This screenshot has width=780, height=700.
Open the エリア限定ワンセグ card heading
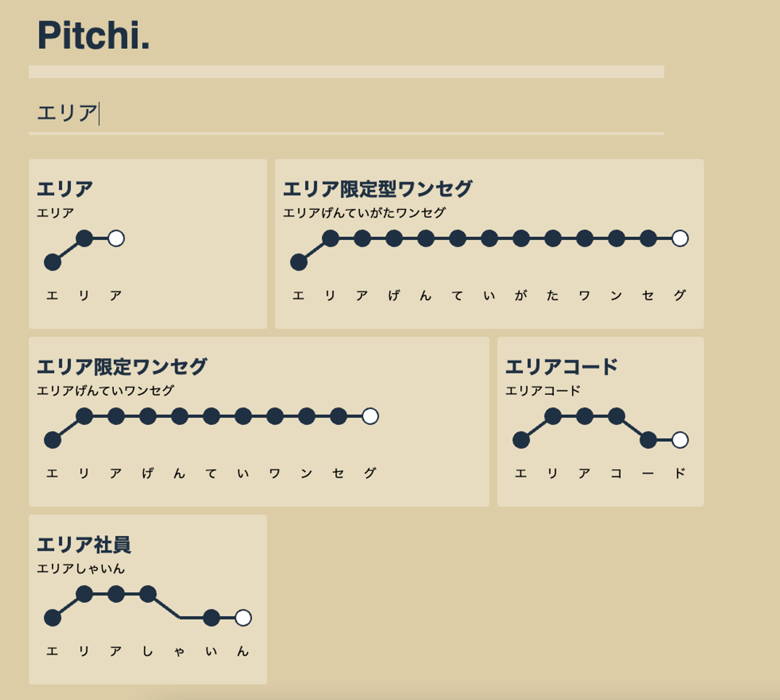122,367
